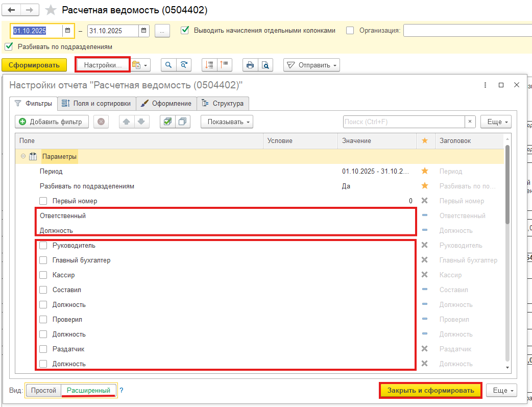This screenshot has height=407, width=532.
Task: Open the bottom Еще dropdown
Action: [x=501, y=390]
